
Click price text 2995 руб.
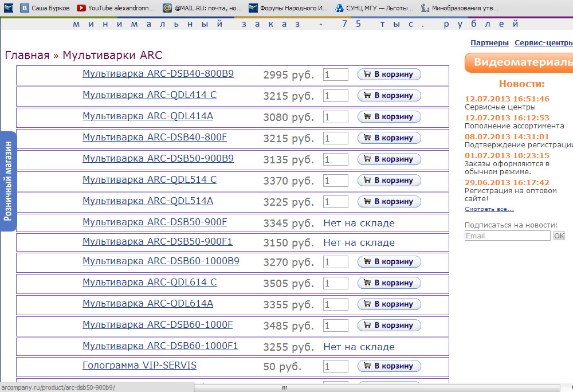click(x=289, y=75)
